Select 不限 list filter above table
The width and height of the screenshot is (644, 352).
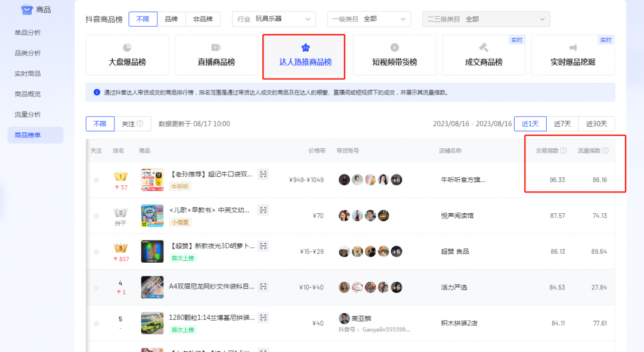[100, 123]
